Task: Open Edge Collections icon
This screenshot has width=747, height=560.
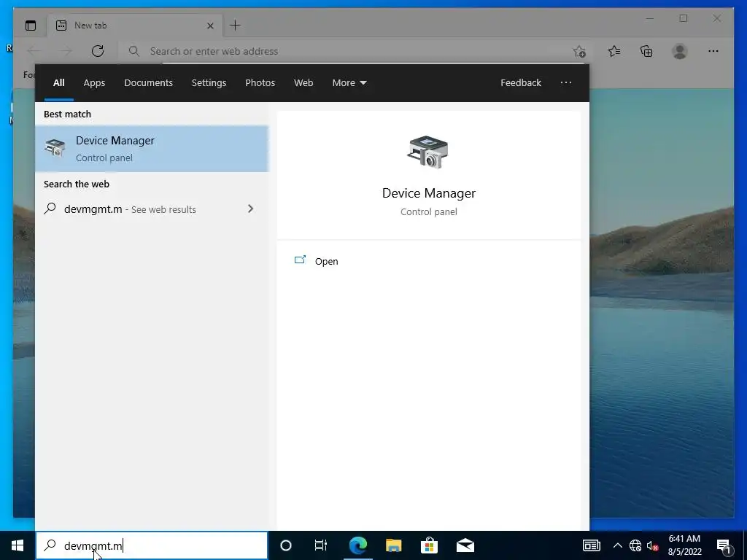Action: point(646,51)
